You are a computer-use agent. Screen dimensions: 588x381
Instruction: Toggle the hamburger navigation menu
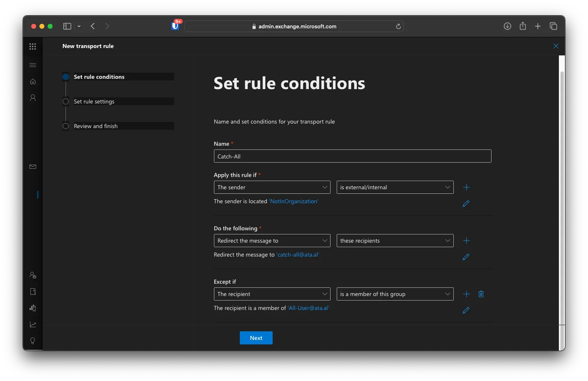[33, 65]
